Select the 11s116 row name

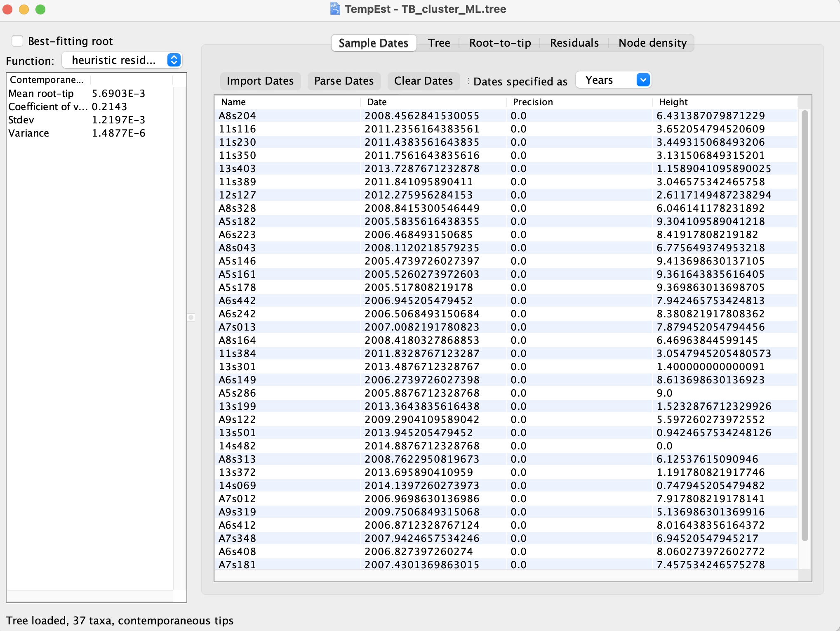click(237, 129)
